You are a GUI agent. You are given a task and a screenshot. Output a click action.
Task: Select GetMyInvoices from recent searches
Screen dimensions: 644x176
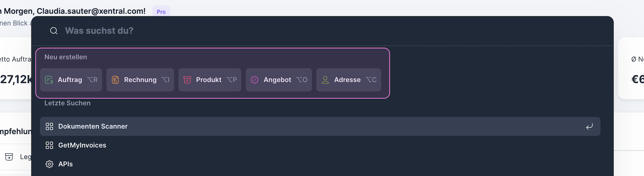(x=82, y=145)
